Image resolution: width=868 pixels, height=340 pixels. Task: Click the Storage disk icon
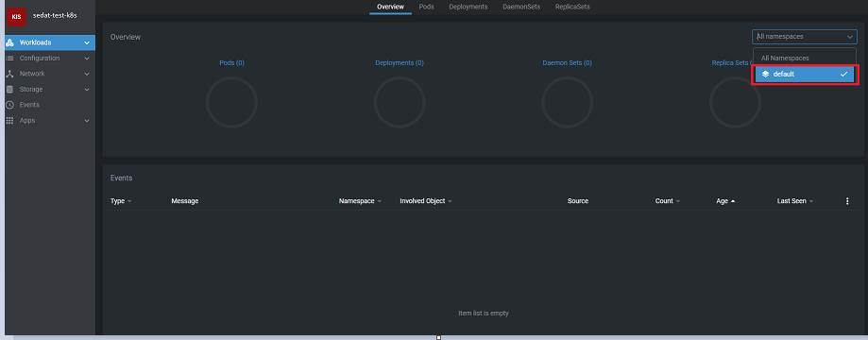[9, 89]
